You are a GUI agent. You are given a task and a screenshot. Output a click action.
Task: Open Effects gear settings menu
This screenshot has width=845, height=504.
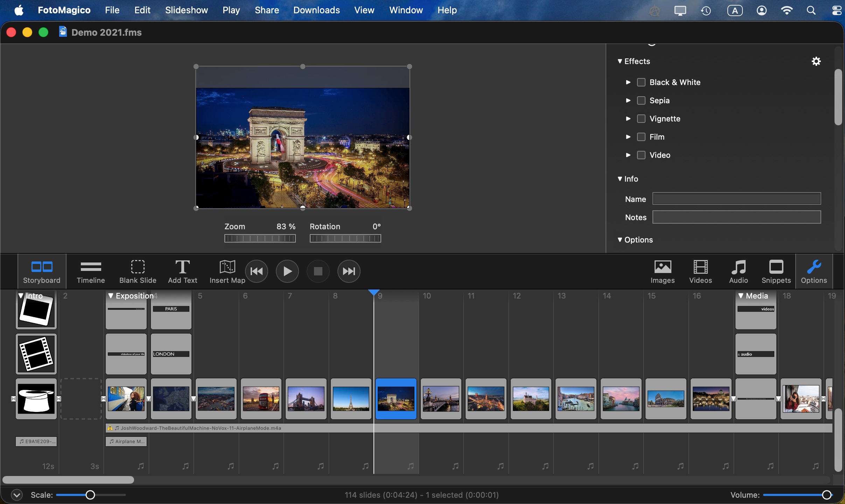tap(816, 61)
